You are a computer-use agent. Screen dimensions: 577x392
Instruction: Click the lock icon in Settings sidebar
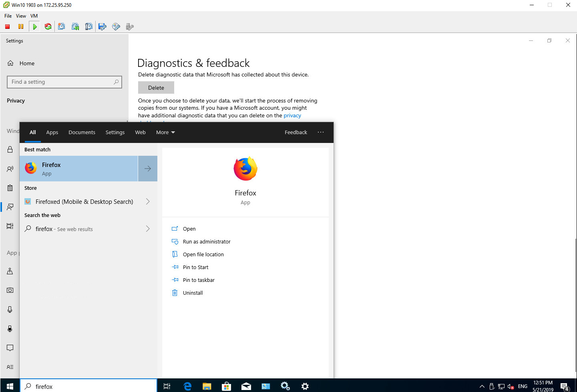tap(10, 149)
